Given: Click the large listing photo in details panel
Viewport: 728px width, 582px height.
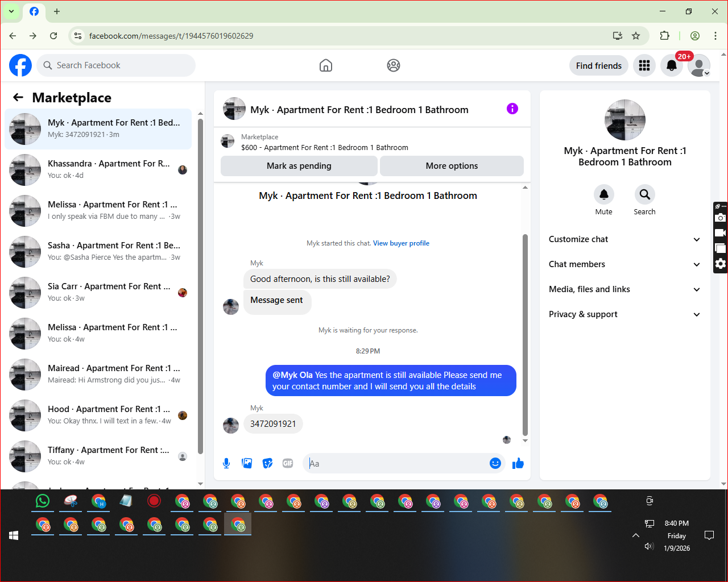Looking at the screenshot, I should (x=625, y=120).
